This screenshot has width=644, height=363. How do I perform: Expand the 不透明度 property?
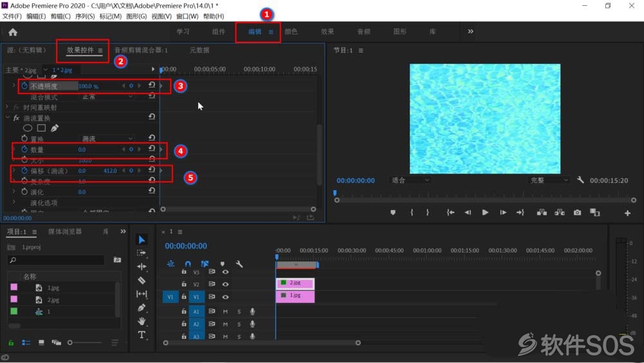[x=14, y=86]
